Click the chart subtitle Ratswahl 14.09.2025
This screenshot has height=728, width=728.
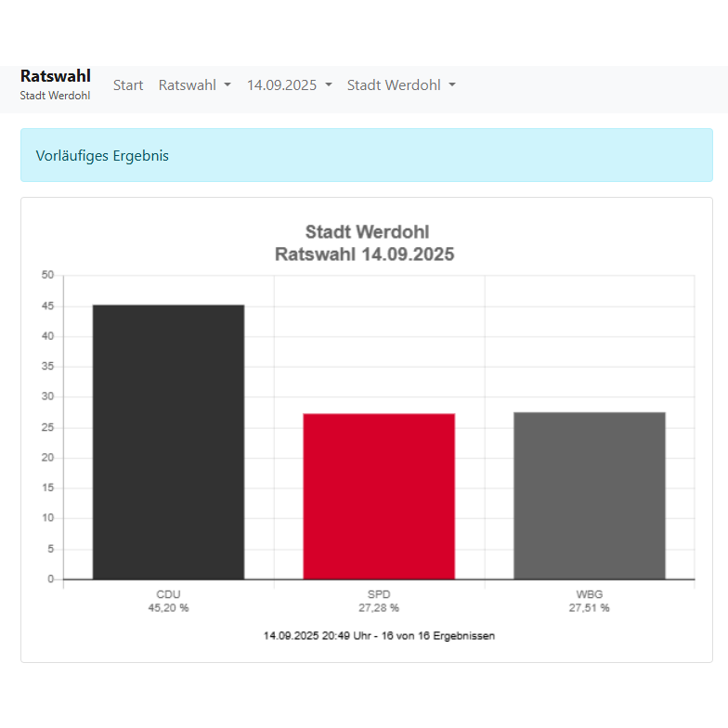(x=364, y=253)
